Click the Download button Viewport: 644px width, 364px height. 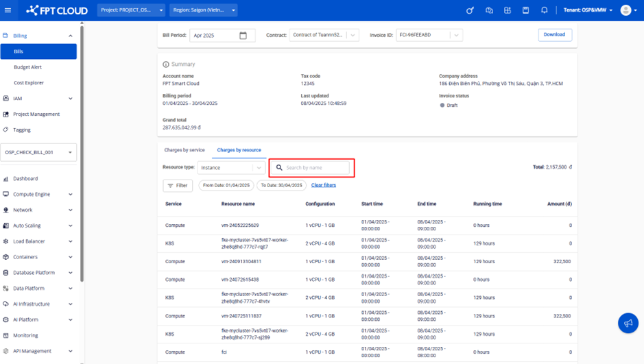(554, 35)
